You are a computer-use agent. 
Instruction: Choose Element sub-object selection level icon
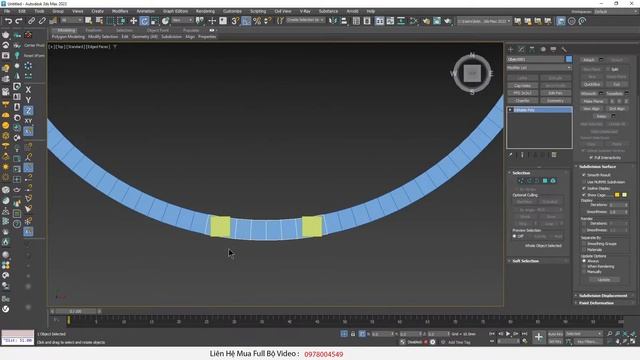click(553, 181)
